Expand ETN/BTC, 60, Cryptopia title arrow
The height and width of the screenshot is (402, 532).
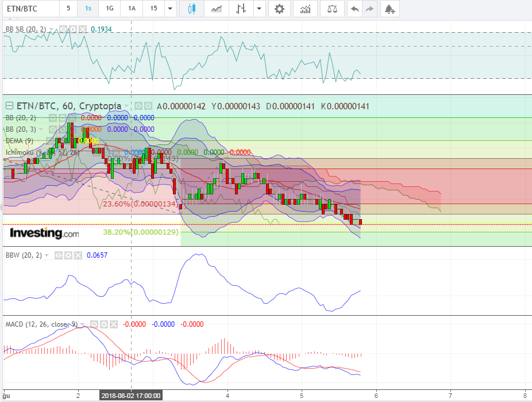coord(126,106)
